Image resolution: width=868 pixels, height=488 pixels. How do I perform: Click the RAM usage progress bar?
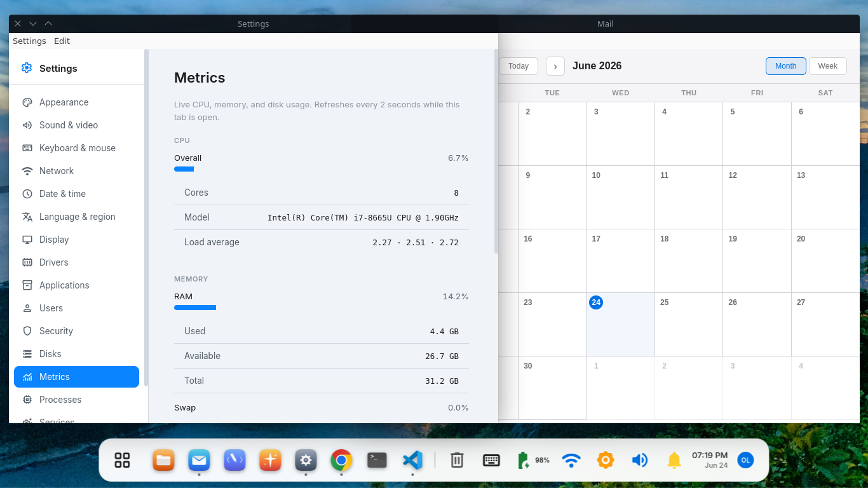pos(322,308)
